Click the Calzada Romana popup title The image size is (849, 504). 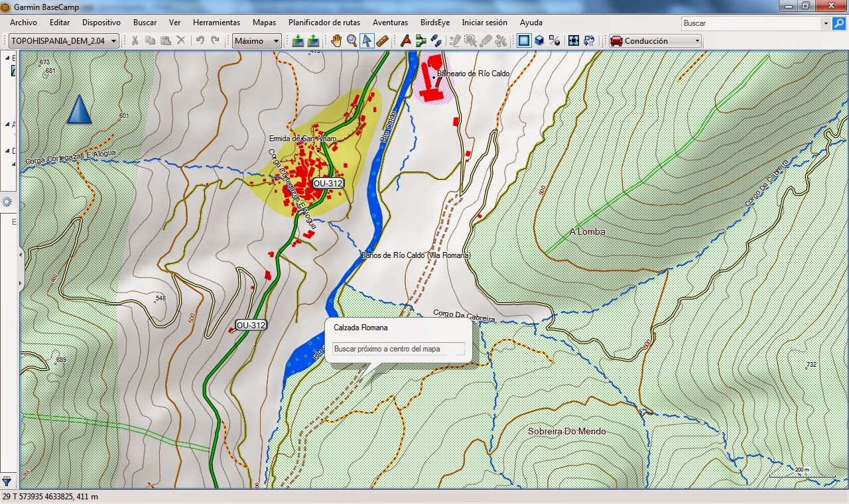pyautogui.click(x=361, y=328)
